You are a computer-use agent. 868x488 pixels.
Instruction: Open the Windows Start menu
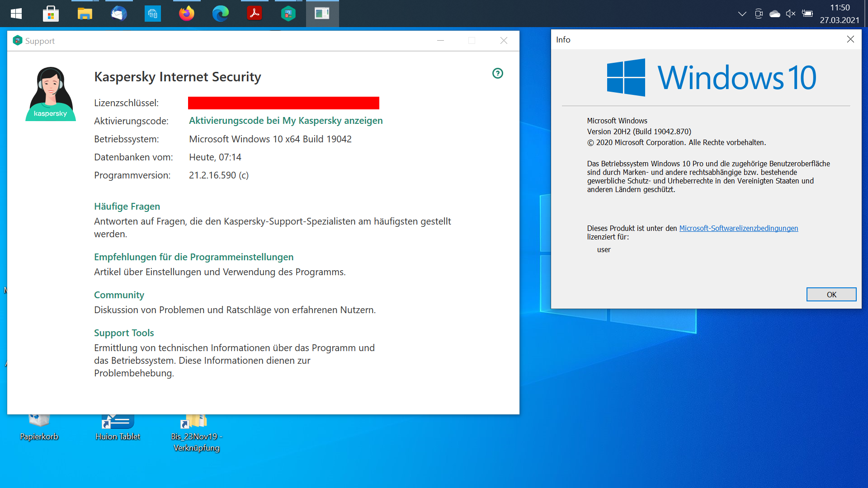(16, 14)
